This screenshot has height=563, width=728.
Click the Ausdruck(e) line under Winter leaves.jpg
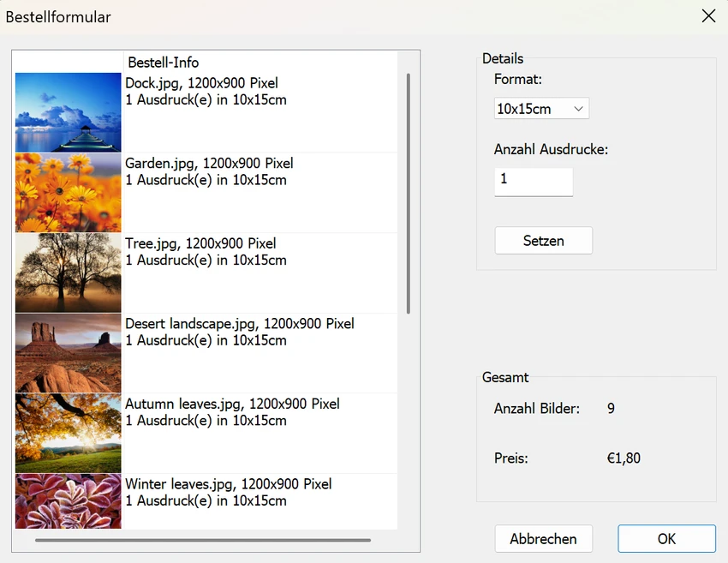coord(206,500)
